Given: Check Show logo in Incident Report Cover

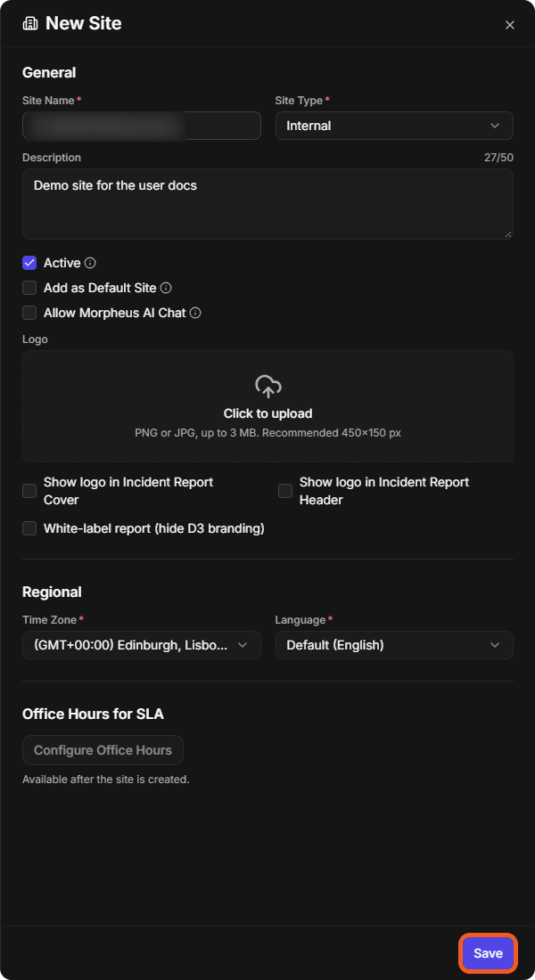Looking at the screenshot, I should (29, 491).
